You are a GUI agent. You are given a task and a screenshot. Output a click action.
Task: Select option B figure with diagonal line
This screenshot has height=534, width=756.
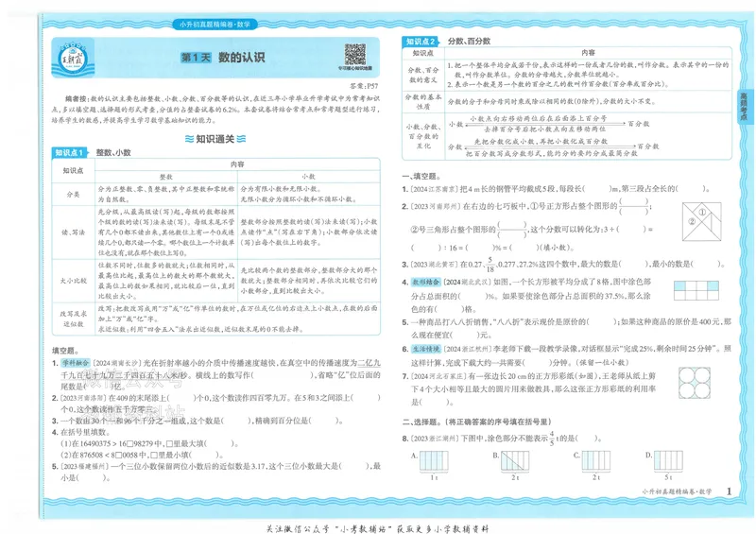click(515, 460)
